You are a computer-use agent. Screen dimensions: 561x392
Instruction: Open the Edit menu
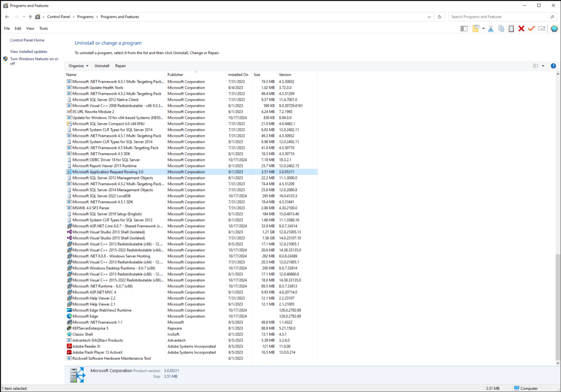coord(18,28)
